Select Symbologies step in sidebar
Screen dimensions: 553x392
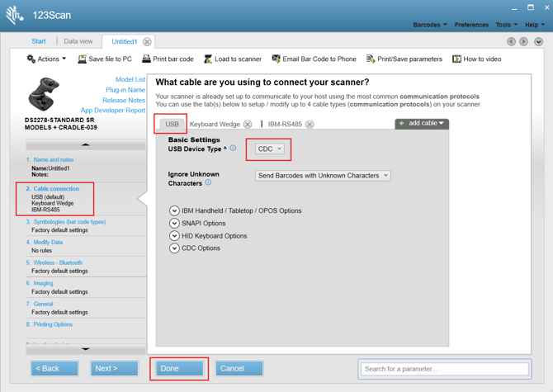[x=69, y=222]
